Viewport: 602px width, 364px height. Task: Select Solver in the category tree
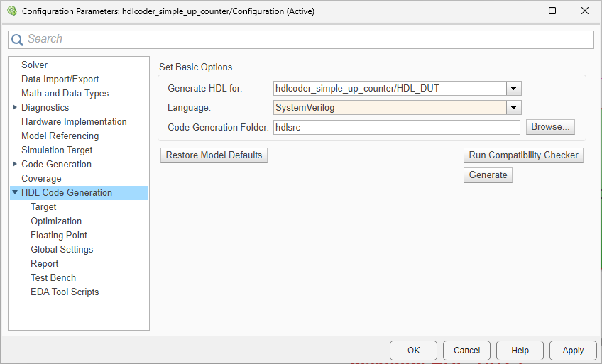click(x=35, y=65)
